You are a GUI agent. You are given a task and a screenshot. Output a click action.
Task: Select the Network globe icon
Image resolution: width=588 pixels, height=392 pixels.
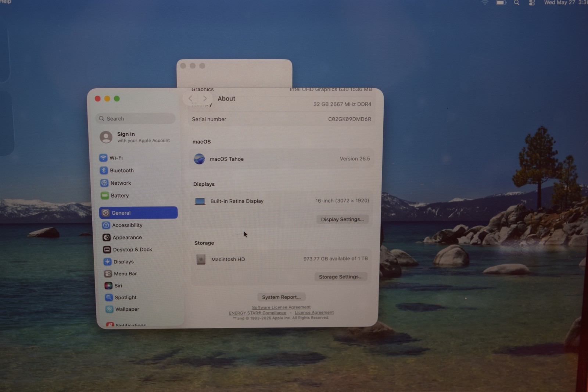(104, 183)
